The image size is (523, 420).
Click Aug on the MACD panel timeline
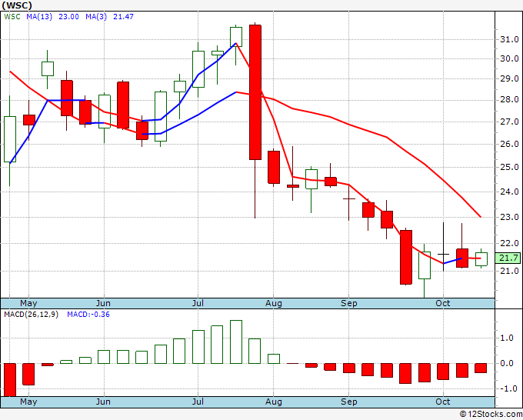pos(274,402)
